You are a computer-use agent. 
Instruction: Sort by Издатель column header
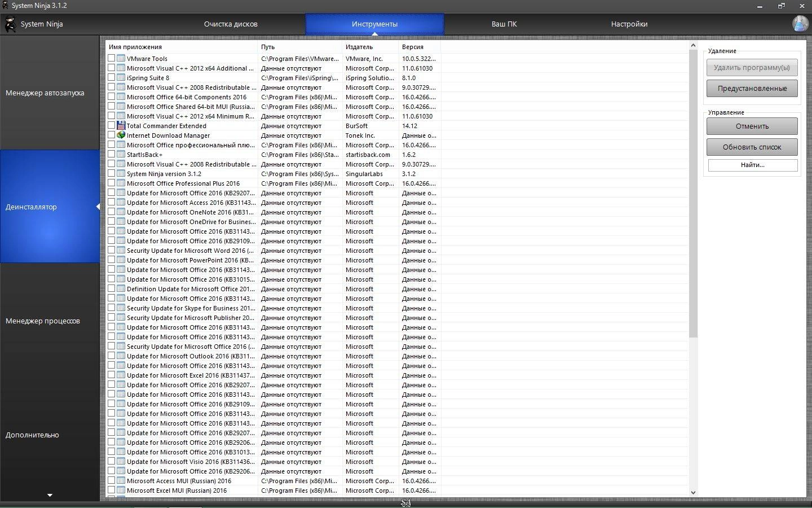tap(370, 47)
